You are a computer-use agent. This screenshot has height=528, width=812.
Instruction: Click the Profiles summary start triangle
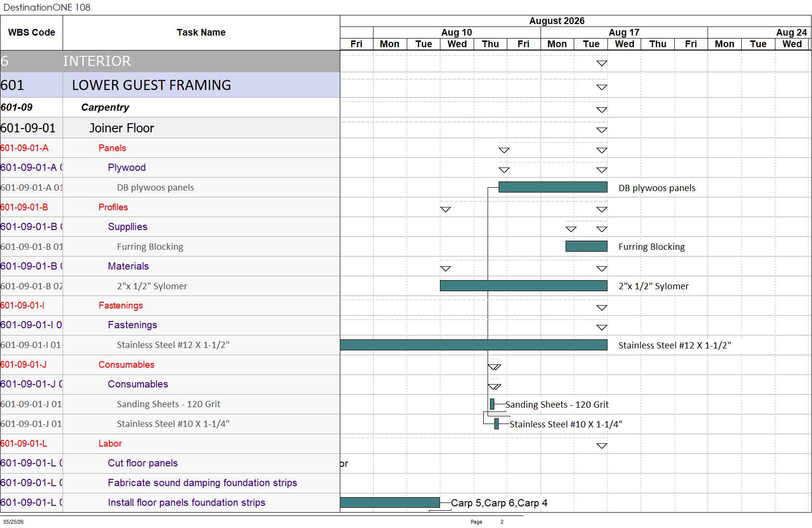pos(446,210)
